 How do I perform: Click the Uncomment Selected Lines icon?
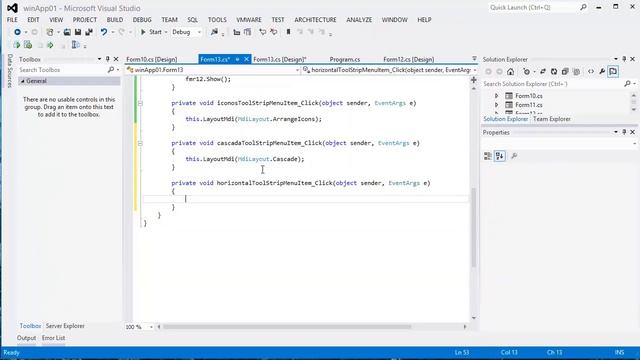[273, 32]
